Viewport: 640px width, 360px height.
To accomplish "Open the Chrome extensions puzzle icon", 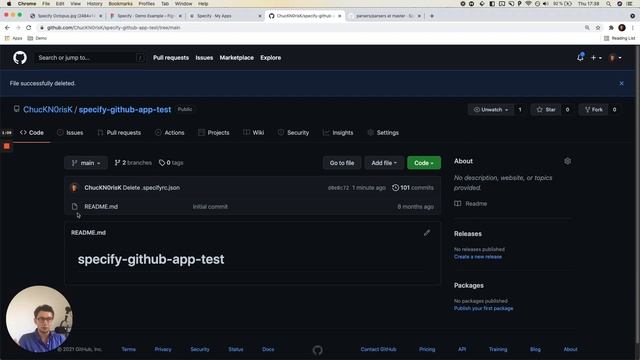I will [611, 27].
